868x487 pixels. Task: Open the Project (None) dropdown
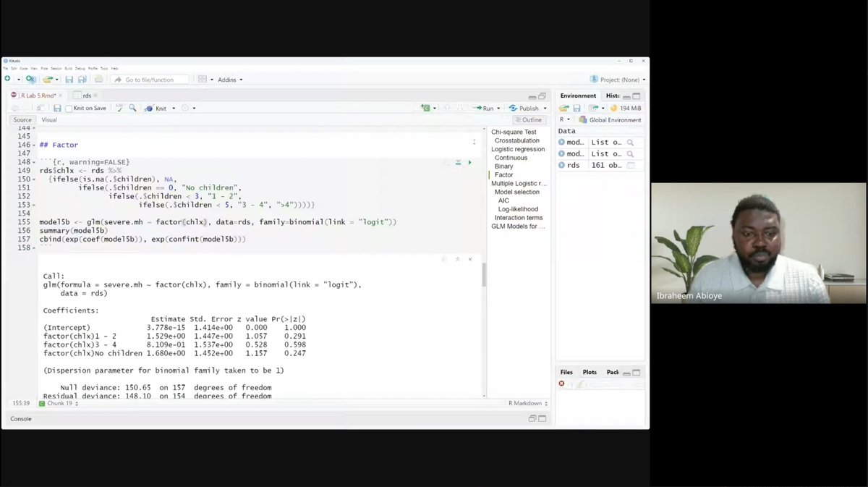tap(618, 80)
